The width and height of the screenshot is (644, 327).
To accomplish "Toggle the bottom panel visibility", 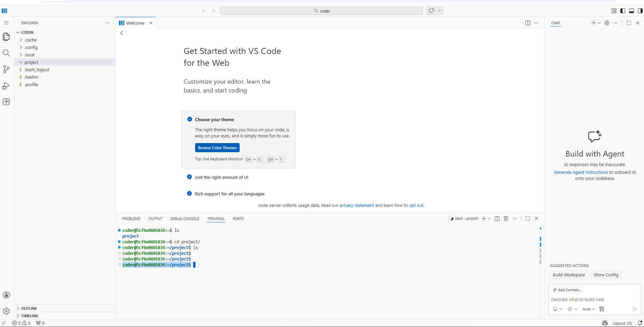I will pyautogui.click(x=632, y=11).
